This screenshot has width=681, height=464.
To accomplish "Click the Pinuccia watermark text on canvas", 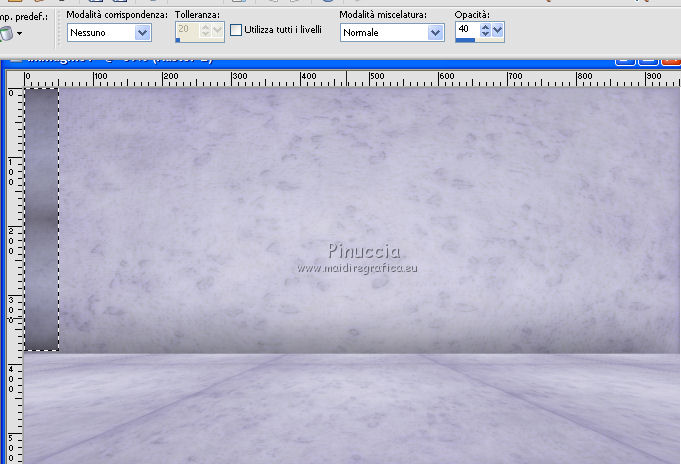I will (x=363, y=252).
